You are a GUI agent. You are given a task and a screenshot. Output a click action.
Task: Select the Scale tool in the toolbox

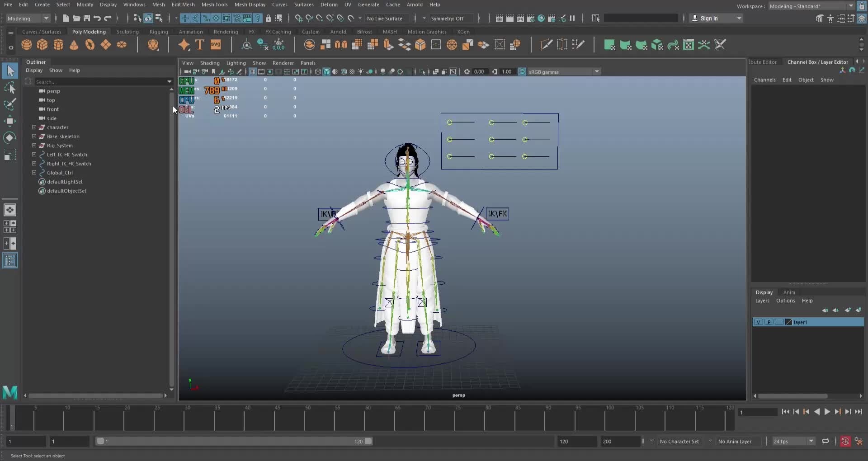click(10, 154)
